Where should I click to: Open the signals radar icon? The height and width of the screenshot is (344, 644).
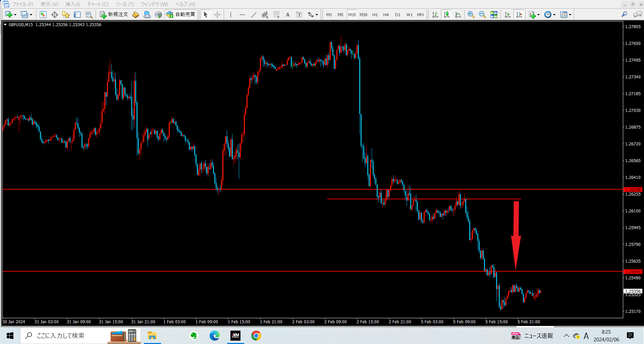[158, 14]
